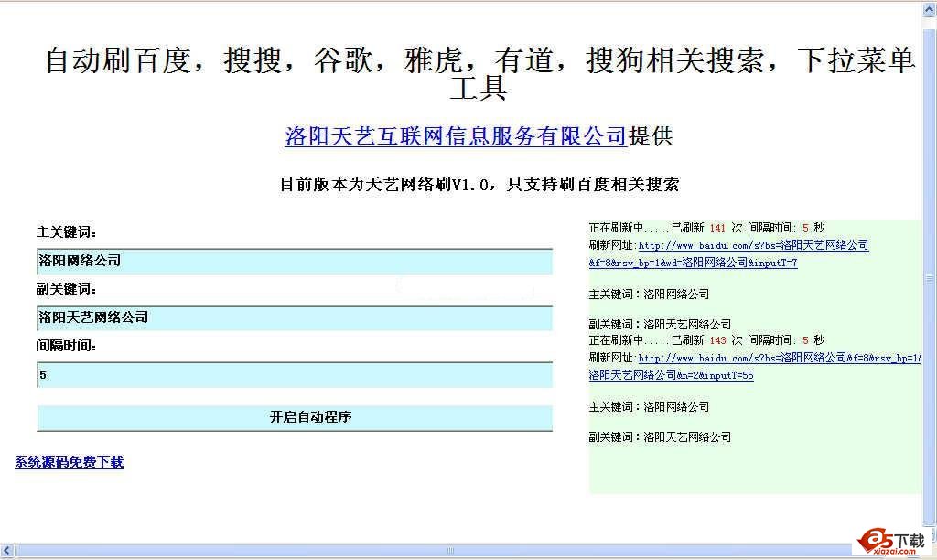Click the 主关键词： label text
This screenshot has height=560, width=937.
click(x=66, y=232)
